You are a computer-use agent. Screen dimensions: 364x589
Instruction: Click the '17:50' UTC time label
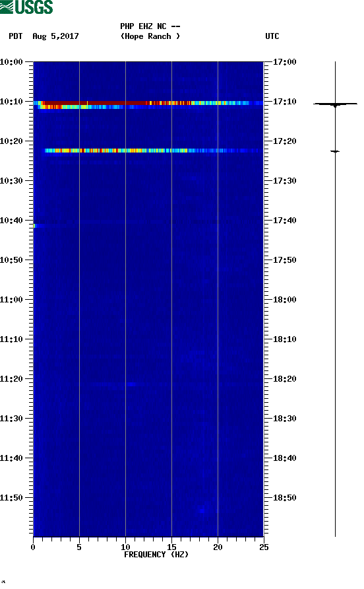[x=284, y=260]
